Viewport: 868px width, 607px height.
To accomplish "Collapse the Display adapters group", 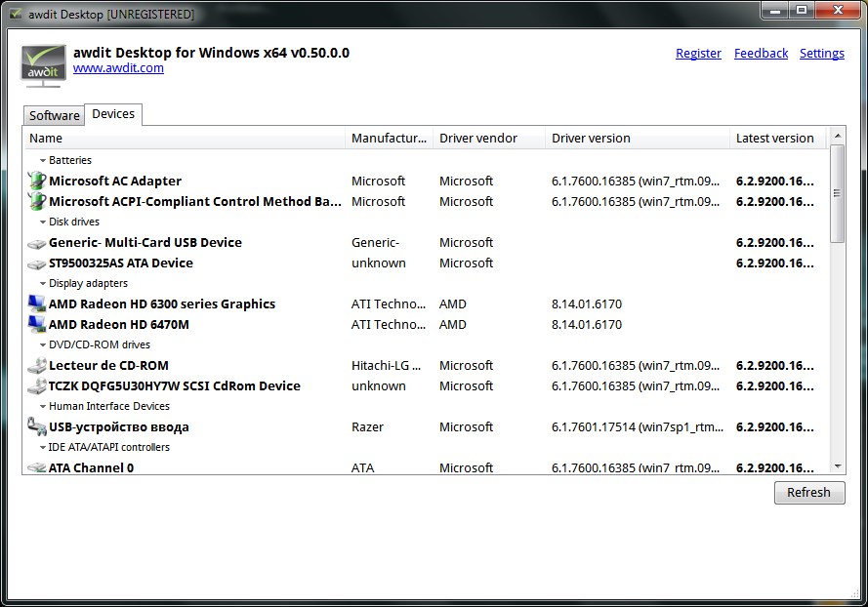I will click(43, 284).
